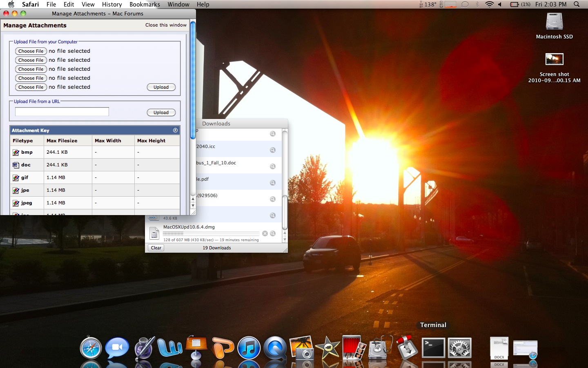Screen dimensions: 588x368
Task: Launch PowerPoint from the Dock
Action: [x=223, y=348]
